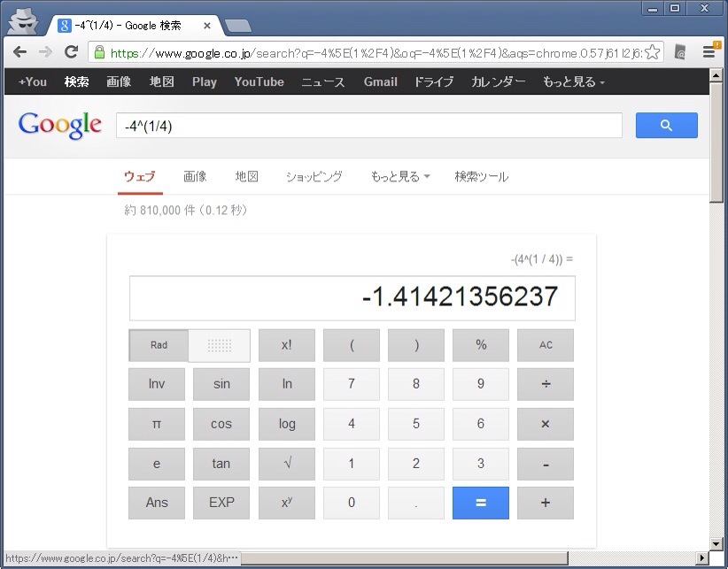The height and width of the screenshot is (569, 728).
Task: Open カレンダー from the top bar
Action: [x=499, y=82]
